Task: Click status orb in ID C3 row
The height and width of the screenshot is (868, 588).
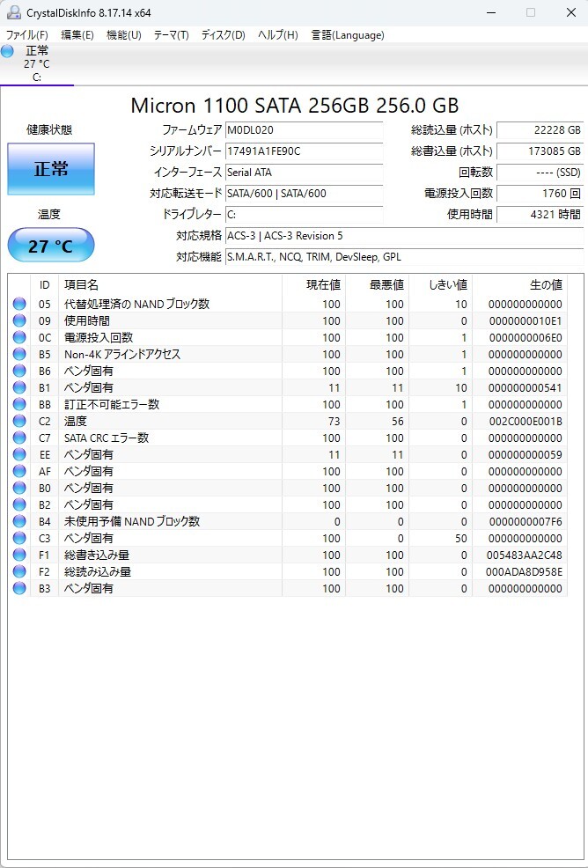Action: pyautogui.click(x=19, y=538)
